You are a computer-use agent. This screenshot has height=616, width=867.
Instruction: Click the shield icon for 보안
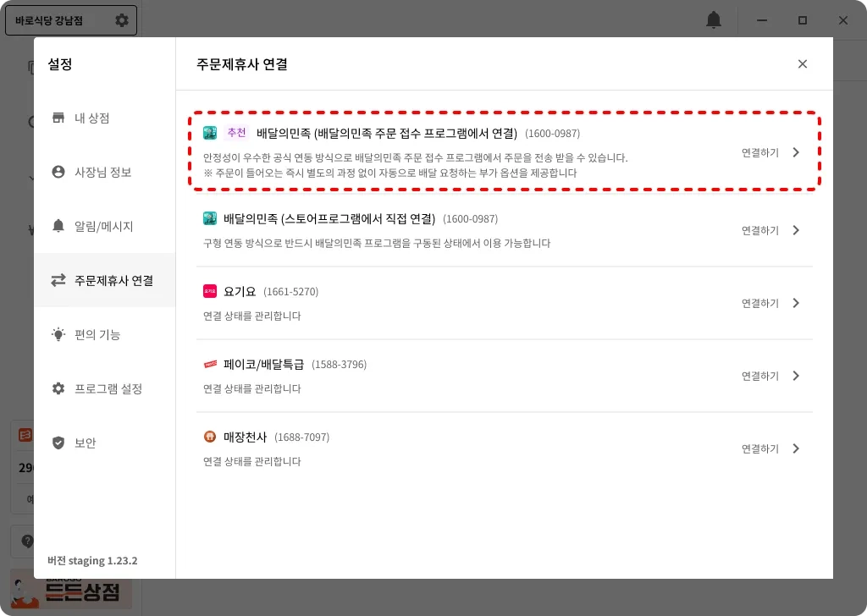[58, 443]
